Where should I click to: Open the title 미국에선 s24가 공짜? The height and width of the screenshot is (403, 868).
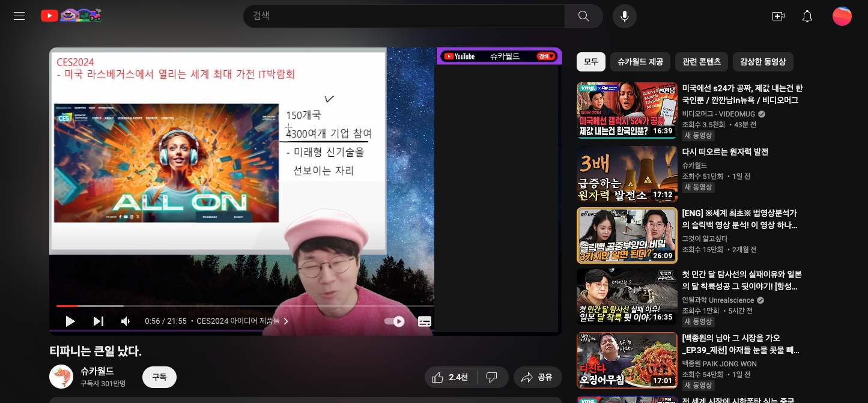742,94
